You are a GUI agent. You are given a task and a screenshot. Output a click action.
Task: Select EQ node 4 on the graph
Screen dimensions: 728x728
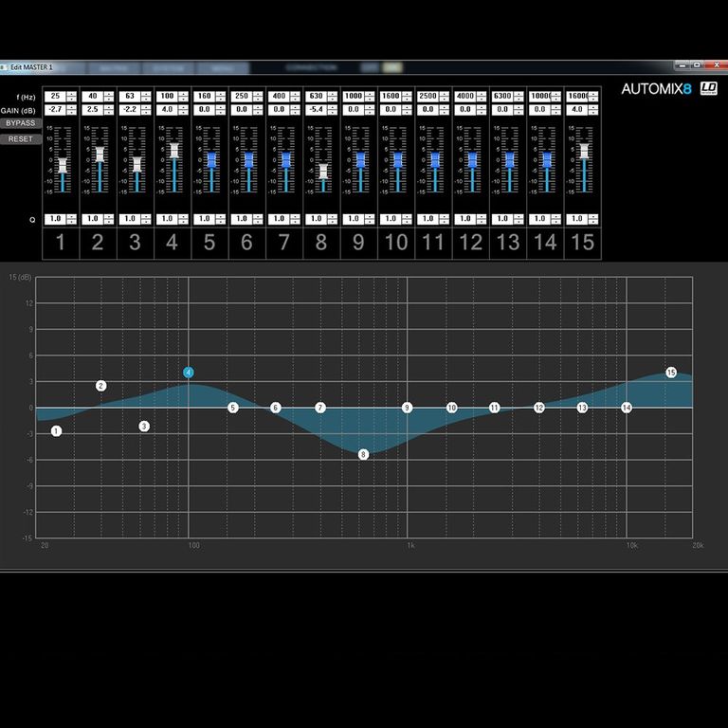189,373
